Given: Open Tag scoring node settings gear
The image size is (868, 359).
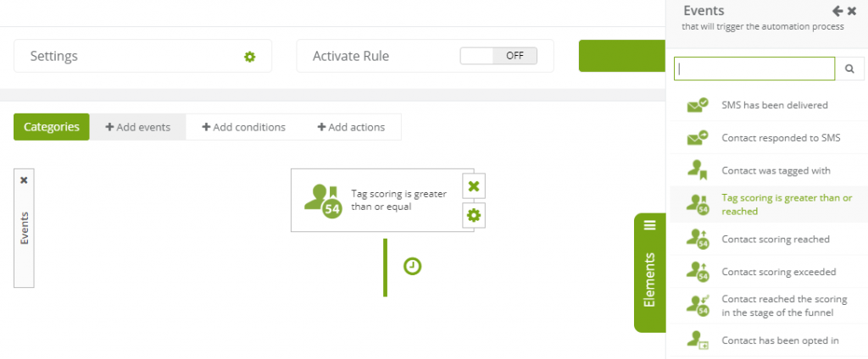Looking at the screenshot, I should coord(474,215).
